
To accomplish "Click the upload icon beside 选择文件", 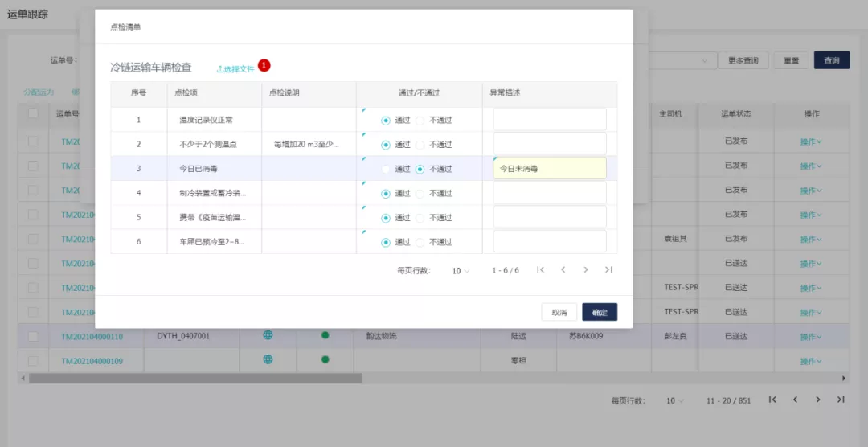I will click(x=219, y=69).
